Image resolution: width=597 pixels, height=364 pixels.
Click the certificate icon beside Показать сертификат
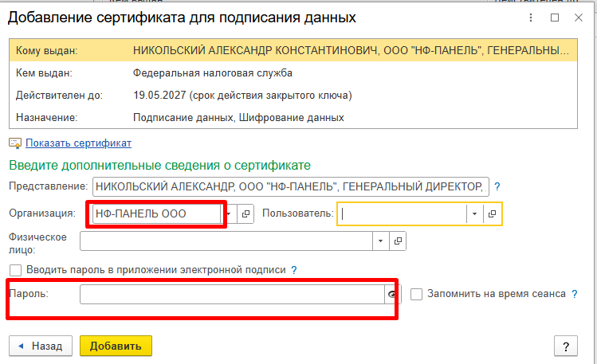[x=15, y=143]
